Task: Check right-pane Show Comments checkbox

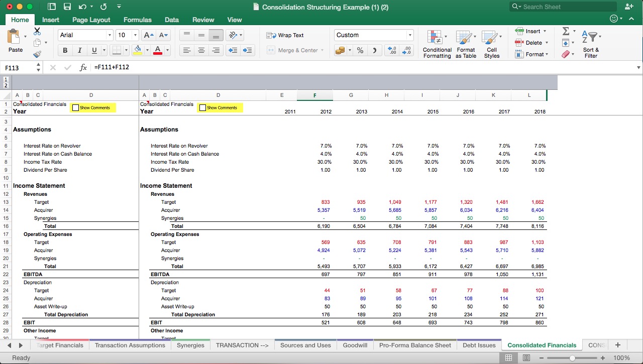Action: point(202,107)
